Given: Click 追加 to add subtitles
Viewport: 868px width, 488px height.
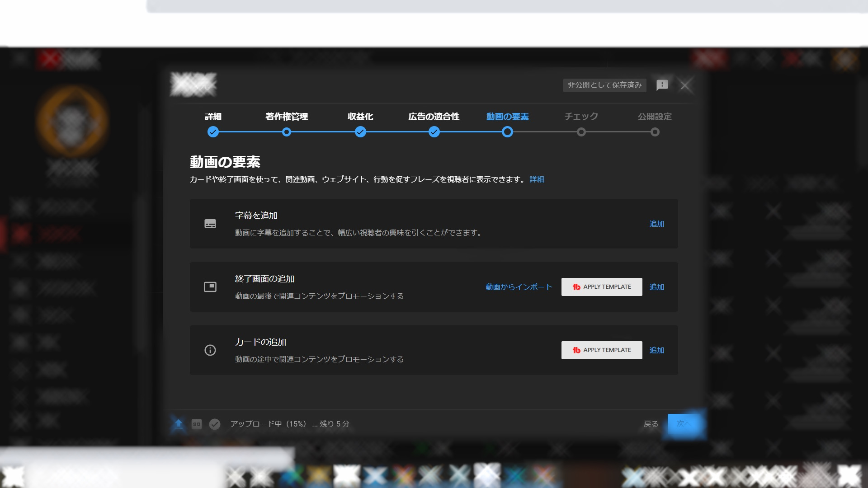Looking at the screenshot, I should 656,224.
